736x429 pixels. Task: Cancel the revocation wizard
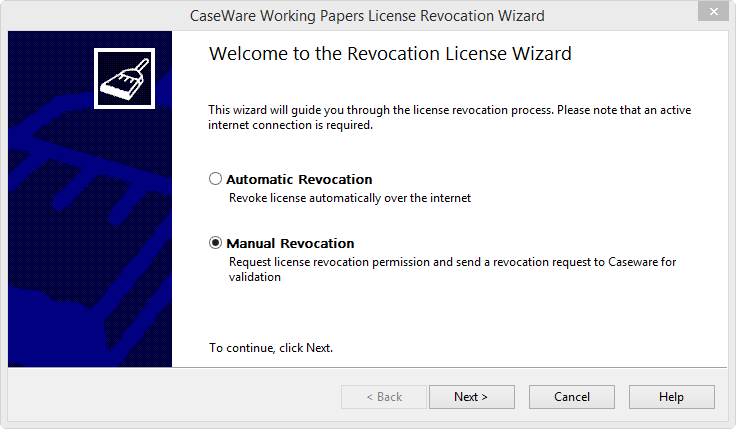[x=572, y=397]
